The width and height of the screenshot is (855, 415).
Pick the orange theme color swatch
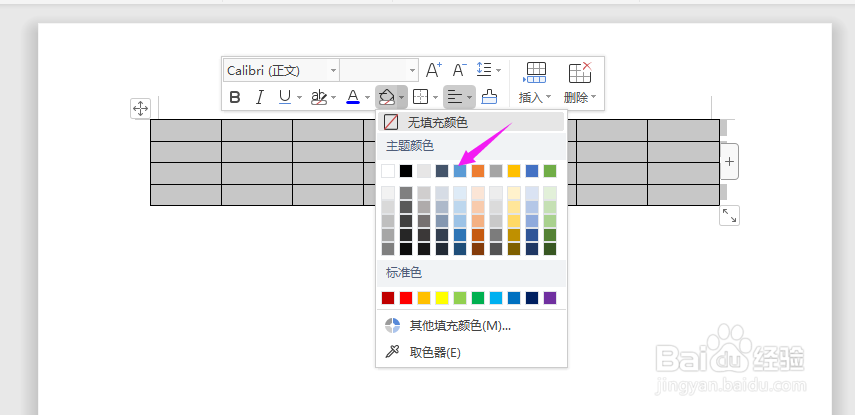[478, 171]
